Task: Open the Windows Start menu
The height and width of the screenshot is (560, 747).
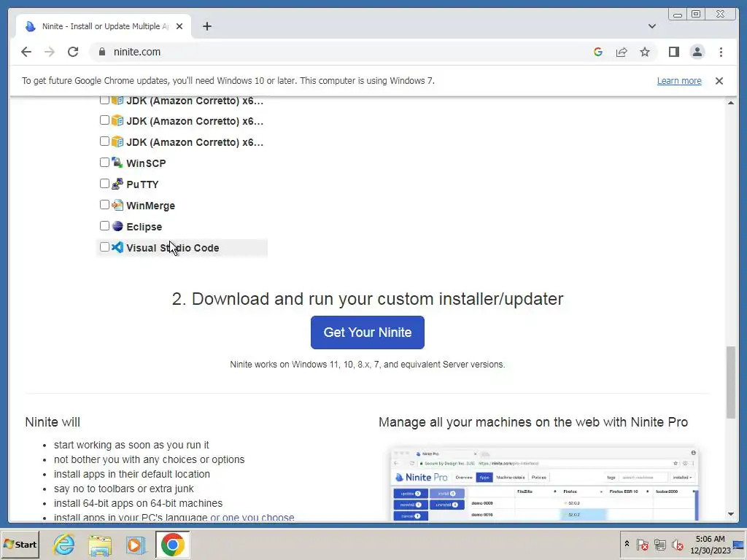Action: [20, 544]
